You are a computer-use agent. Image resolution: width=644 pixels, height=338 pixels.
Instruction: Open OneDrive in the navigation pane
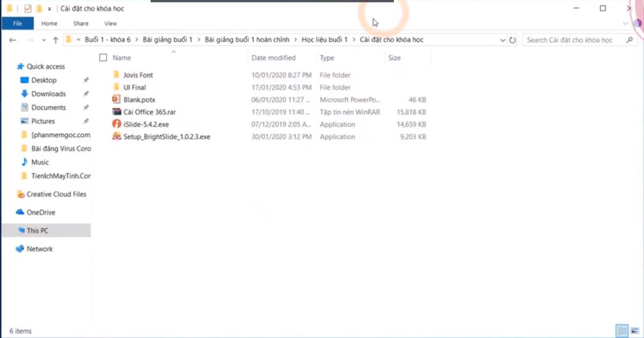[41, 212]
